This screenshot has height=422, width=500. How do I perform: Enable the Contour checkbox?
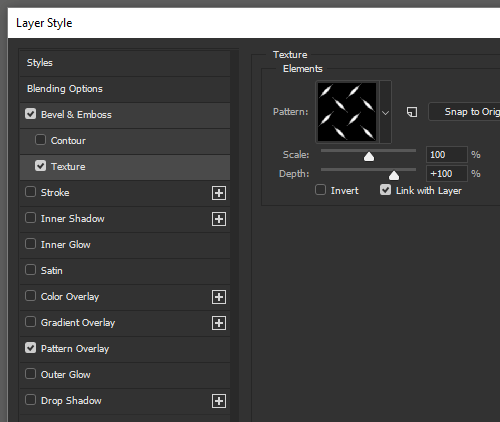click(x=40, y=140)
